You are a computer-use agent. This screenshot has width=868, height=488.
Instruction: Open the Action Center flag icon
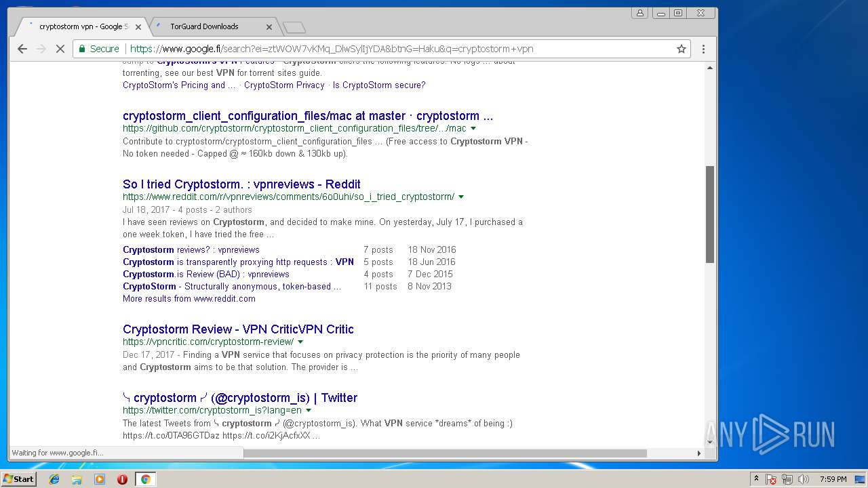pos(771,480)
